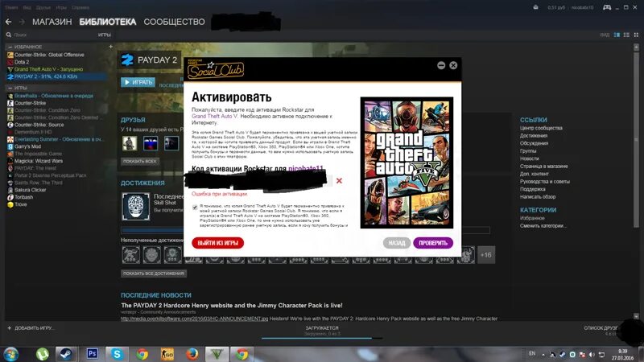Screen dimensions: 644x362
Task: Open Skype from the Windows taskbar
Action: pyautogui.click(x=117, y=354)
